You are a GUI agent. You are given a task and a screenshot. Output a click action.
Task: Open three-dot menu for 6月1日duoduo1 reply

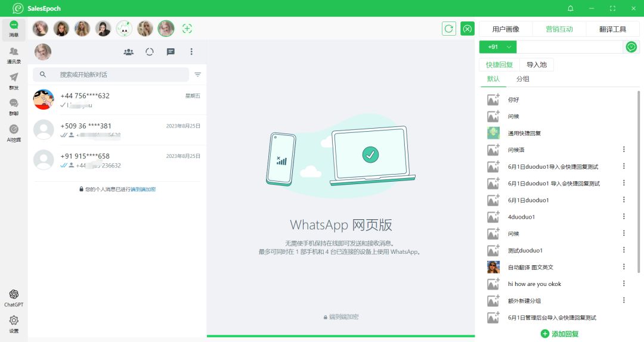coord(624,200)
